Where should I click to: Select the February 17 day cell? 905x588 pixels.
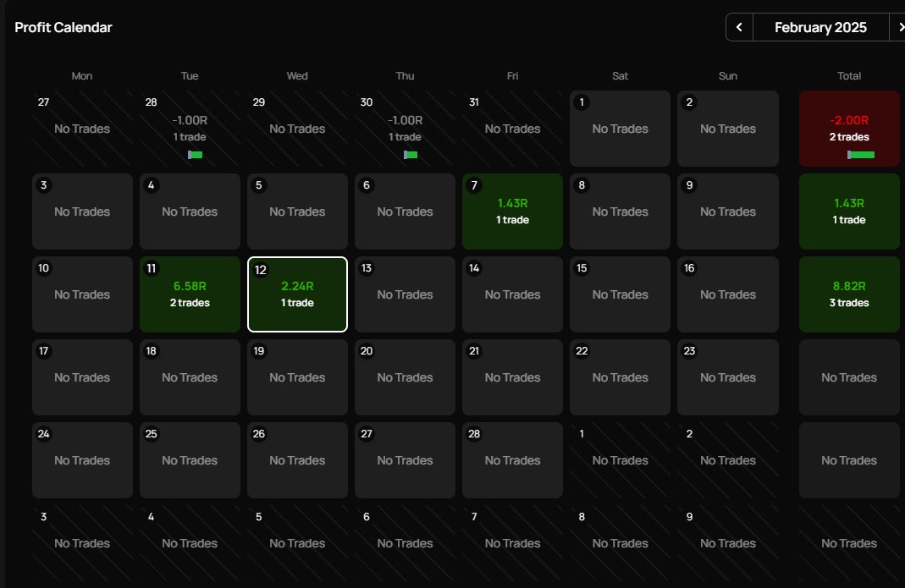(82, 377)
